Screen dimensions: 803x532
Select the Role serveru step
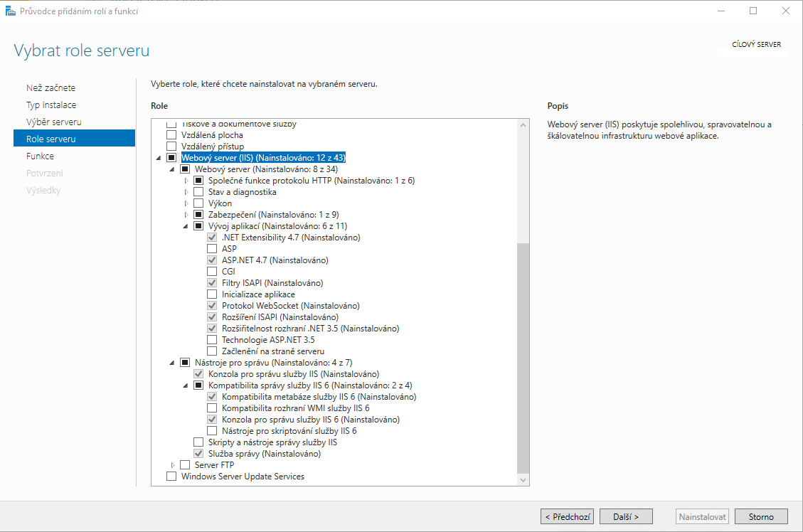[x=74, y=138]
